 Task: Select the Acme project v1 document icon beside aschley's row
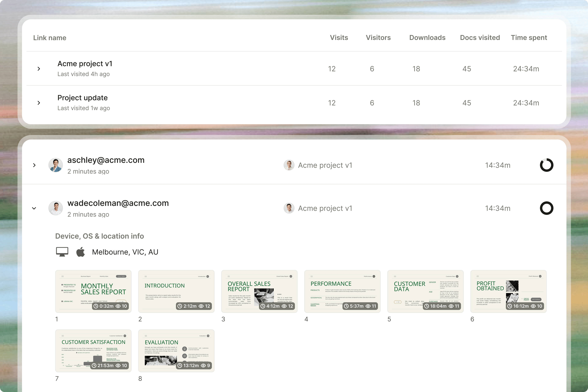click(x=289, y=165)
